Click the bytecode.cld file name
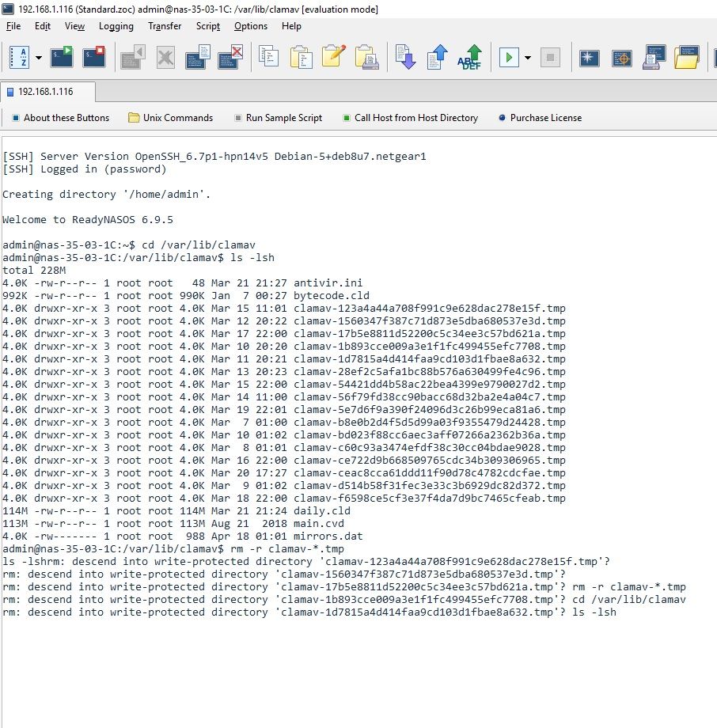The width and height of the screenshot is (717, 728). pyautogui.click(x=331, y=295)
